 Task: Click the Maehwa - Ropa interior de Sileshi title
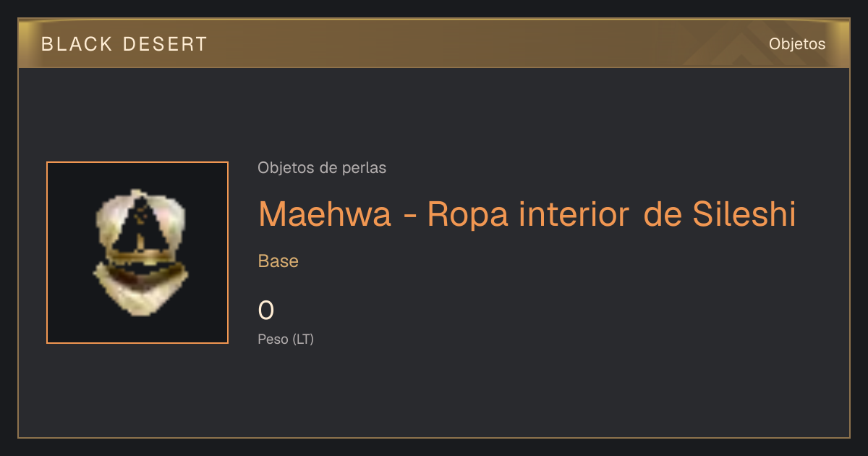tap(527, 214)
